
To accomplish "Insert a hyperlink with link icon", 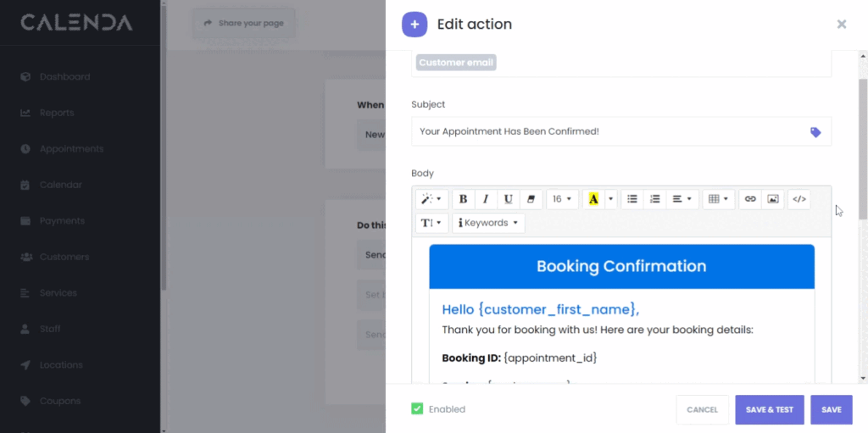I will click(x=750, y=199).
